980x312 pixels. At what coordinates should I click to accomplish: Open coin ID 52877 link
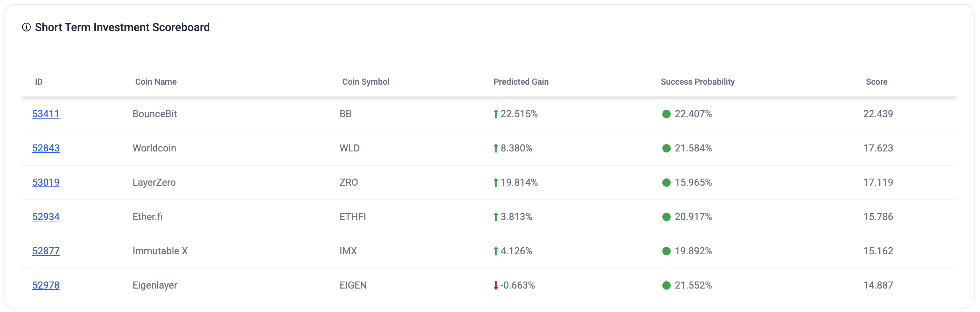(x=46, y=251)
